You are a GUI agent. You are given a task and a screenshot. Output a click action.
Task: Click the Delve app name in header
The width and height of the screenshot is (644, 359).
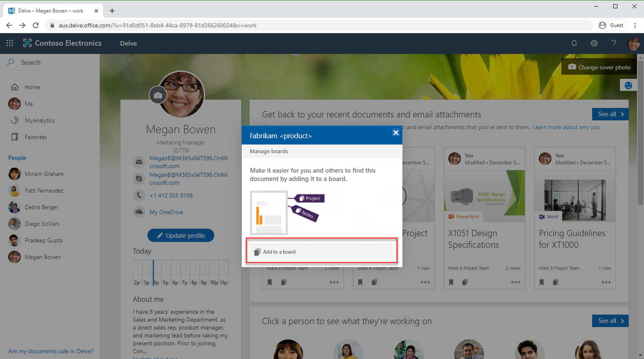(x=128, y=43)
